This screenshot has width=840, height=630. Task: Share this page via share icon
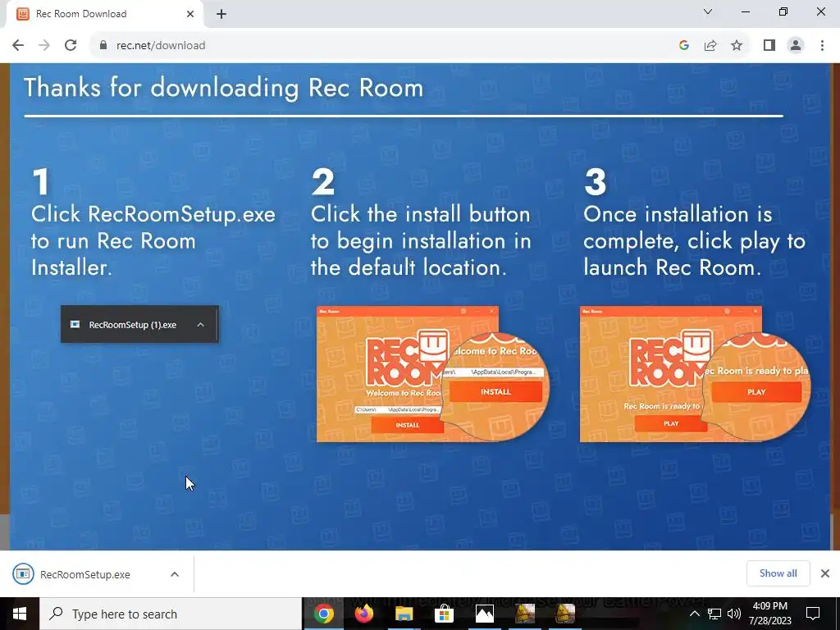(710, 46)
